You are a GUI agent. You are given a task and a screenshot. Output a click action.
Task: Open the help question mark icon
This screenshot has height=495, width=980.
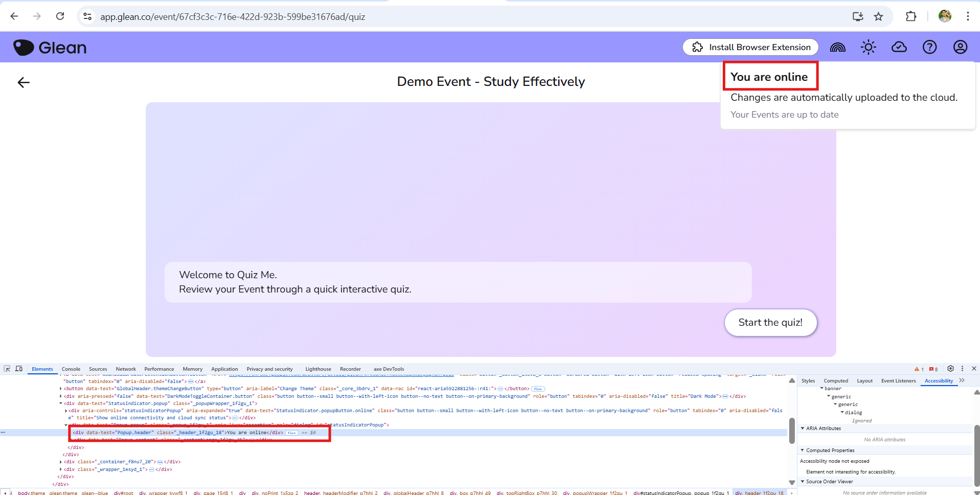[929, 48]
